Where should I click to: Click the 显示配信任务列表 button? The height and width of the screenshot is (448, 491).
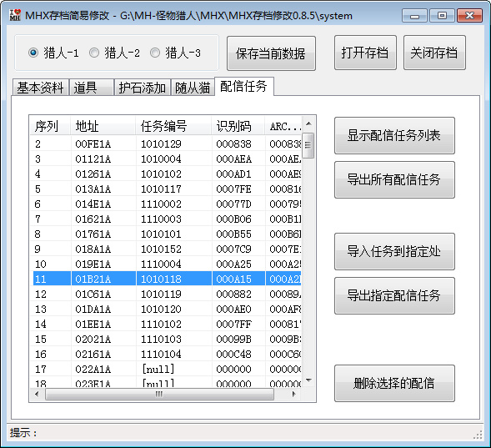pos(394,136)
